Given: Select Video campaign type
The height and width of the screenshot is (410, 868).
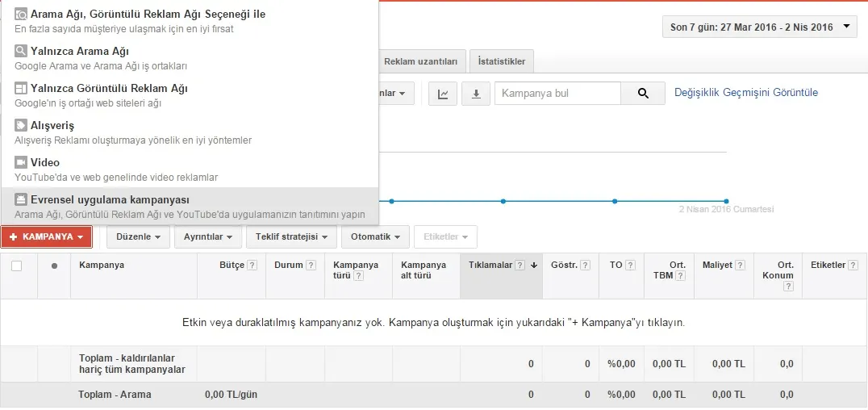Looking at the screenshot, I should click(x=190, y=169).
